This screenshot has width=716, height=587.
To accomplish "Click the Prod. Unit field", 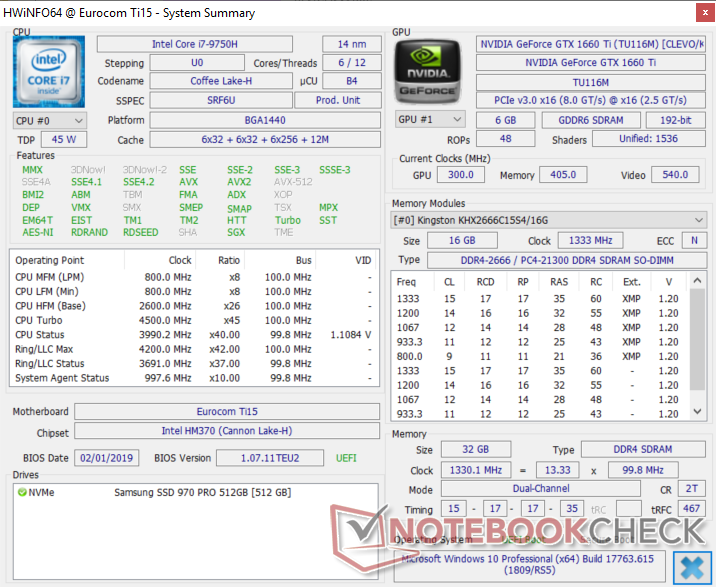I will [x=338, y=100].
